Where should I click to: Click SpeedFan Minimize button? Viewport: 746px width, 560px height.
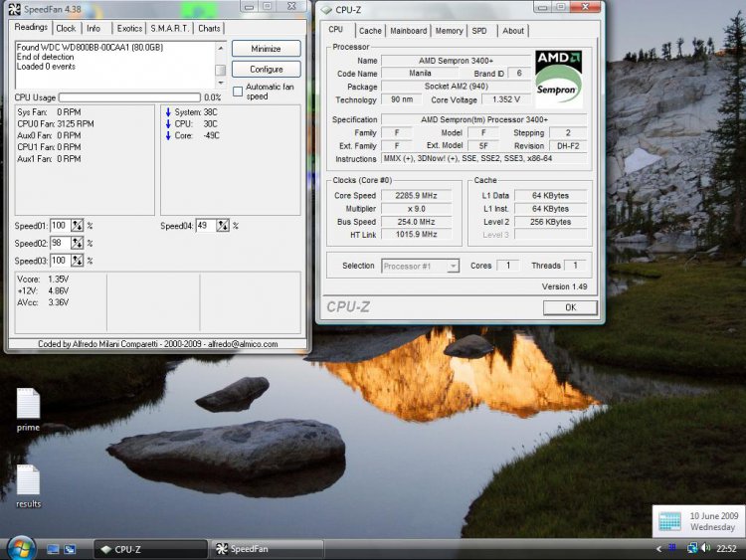click(x=266, y=49)
